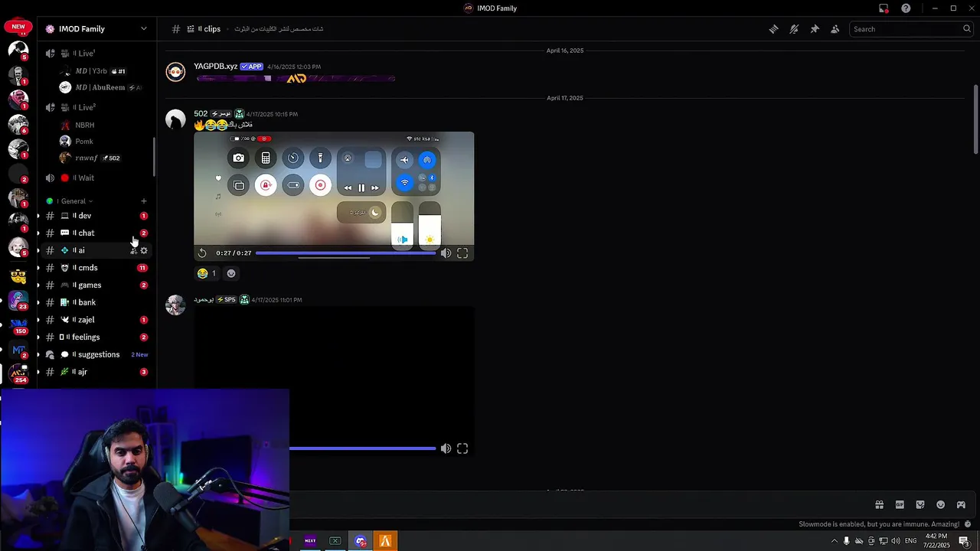Add a reaction via the smiley button

click(x=231, y=273)
